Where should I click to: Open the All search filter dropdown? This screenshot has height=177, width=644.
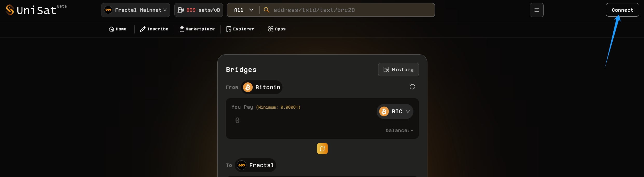244,10
